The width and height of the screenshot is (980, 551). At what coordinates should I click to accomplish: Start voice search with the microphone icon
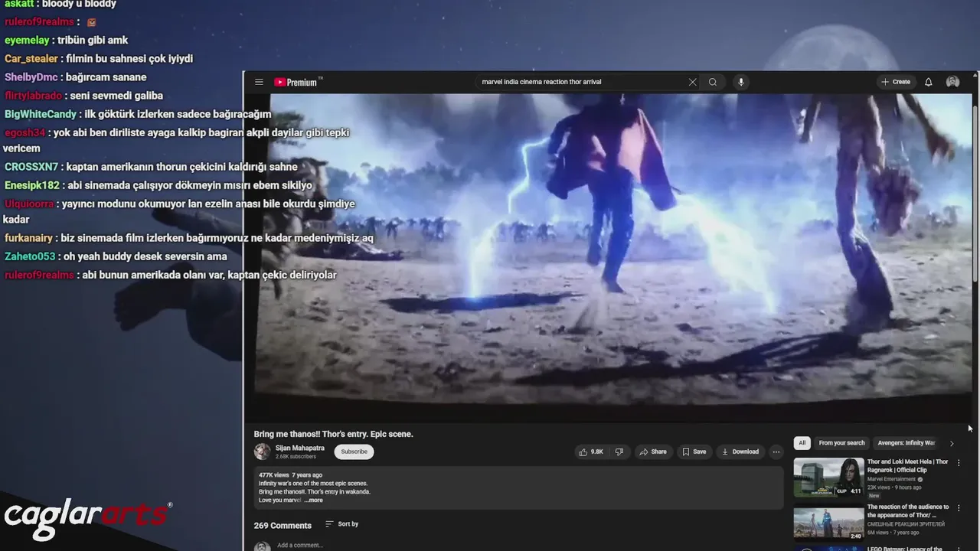740,82
